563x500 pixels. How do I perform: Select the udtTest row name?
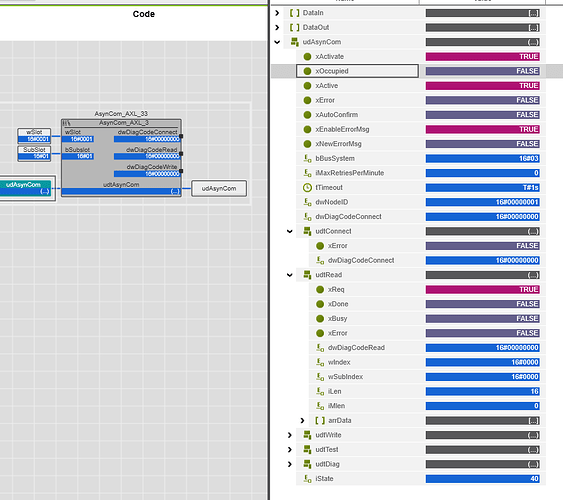coord(327,450)
